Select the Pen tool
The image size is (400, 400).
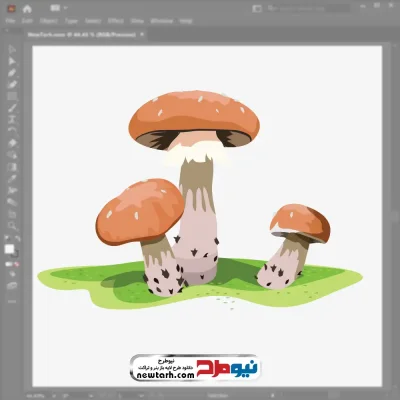coord(12,73)
